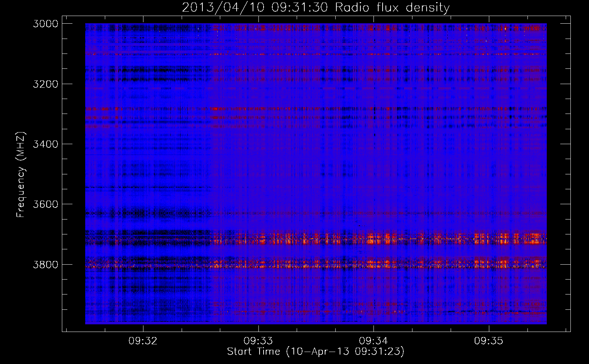
Task: Click the 3800 frequency tick label
Action: 46,264
